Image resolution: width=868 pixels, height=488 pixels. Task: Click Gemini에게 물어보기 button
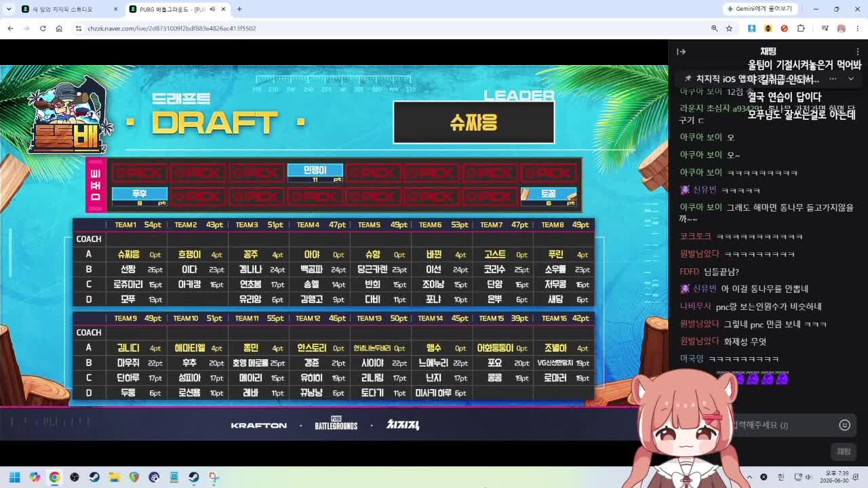pyautogui.click(x=759, y=9)
